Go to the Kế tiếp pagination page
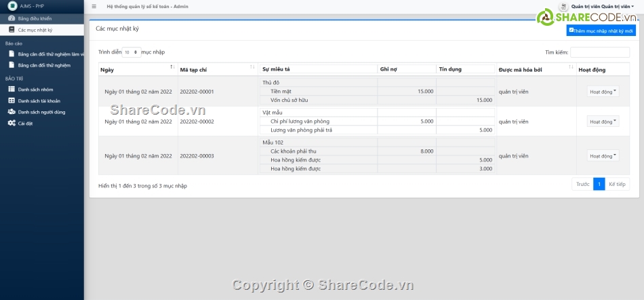 tap(617, 184)
